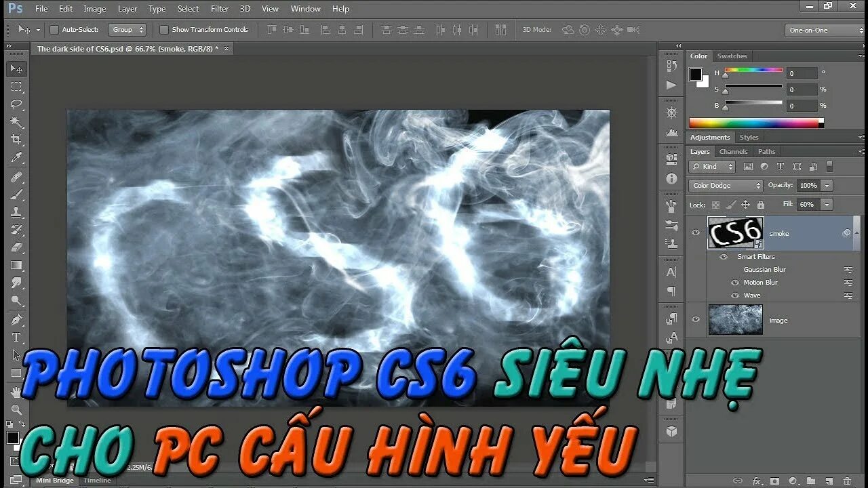Image resolution: width=868 pixels, height=488 pixels.
Task: Enable the Auto-Select checkbox
Action: click(x=54, y=30)
